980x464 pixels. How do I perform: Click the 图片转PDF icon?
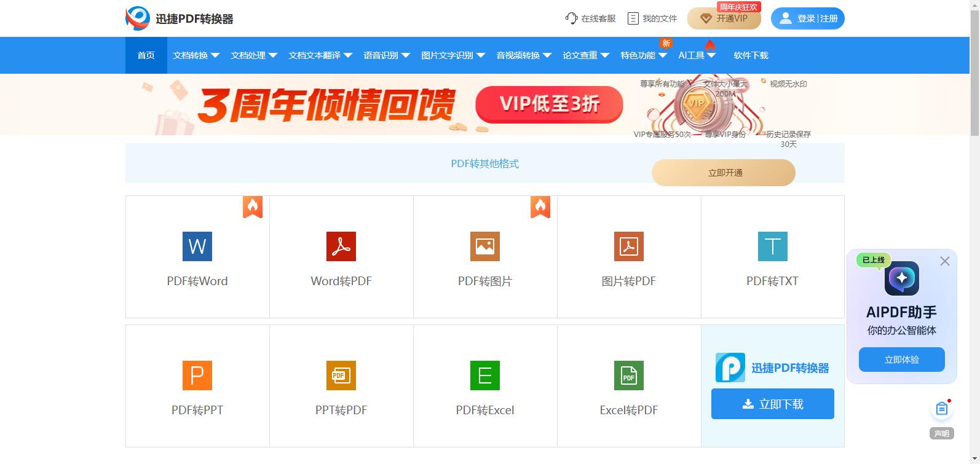[629, 246]
